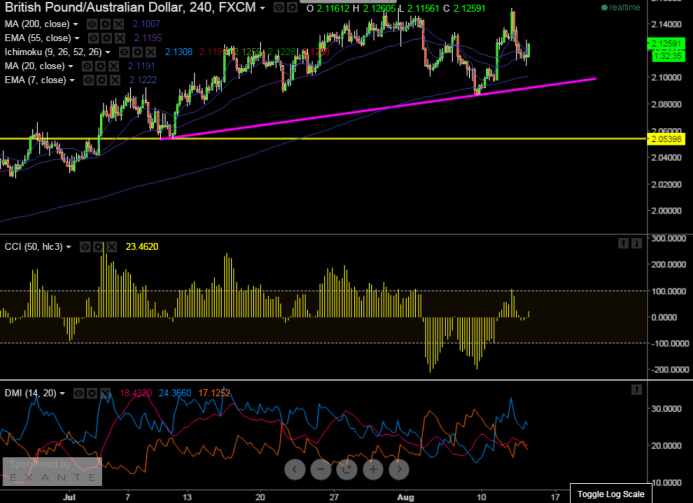
Task: Click the Toggle Log Scale button
Action: pos(611,494)
